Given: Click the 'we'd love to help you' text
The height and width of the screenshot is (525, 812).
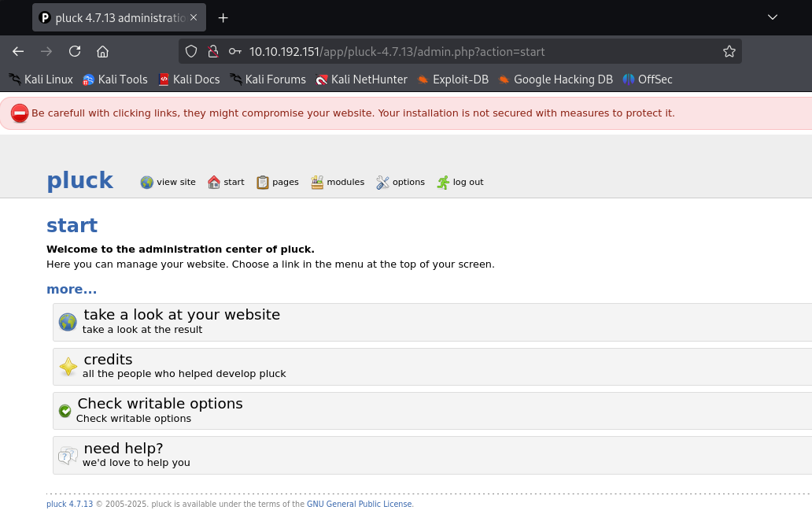Looking at the screenshot, I should 136,462.
